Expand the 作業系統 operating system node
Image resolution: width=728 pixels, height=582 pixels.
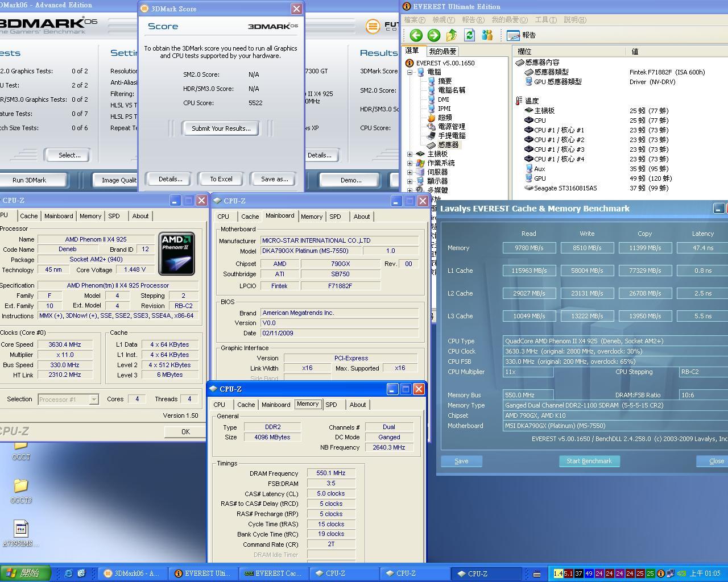point(409,163)
